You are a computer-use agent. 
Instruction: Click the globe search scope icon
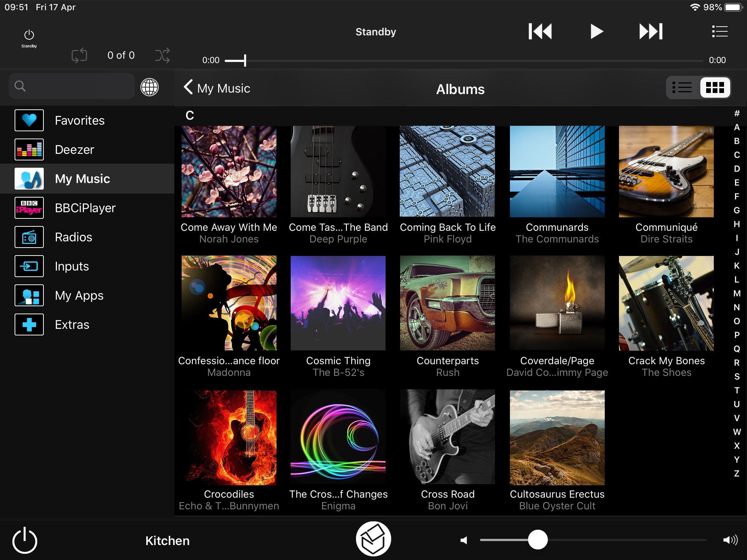pyautogui.click(x=150, y=87)
